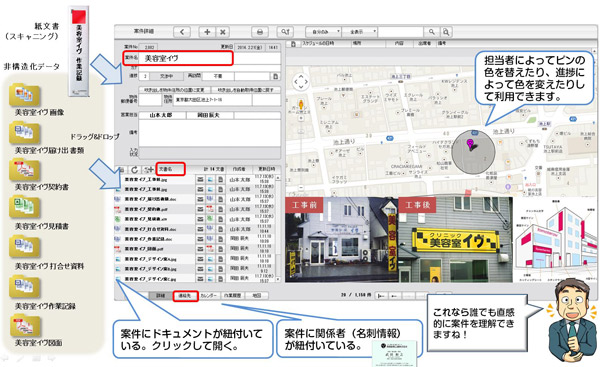Click 吹き出しを物件住所の位置に変更 button

point(174,90)
